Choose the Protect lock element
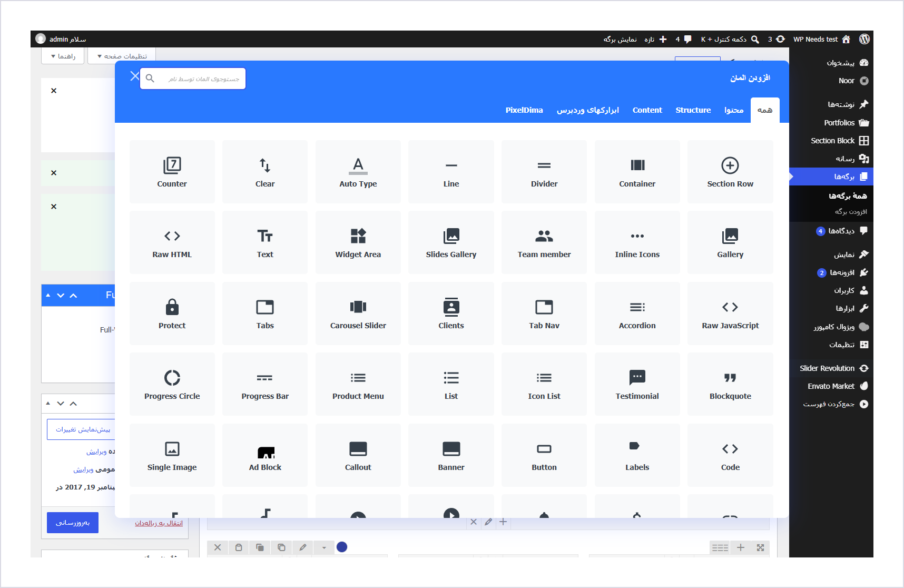 click(x=172, y=313)
